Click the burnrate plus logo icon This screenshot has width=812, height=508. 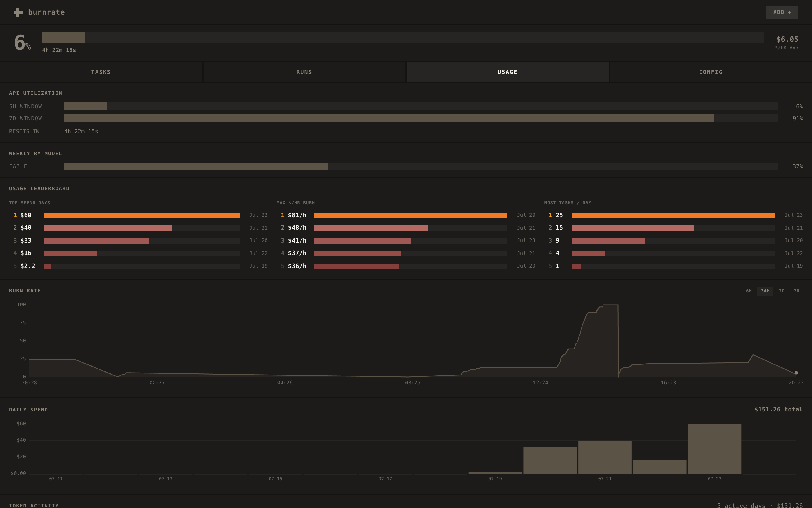[18, 12]
